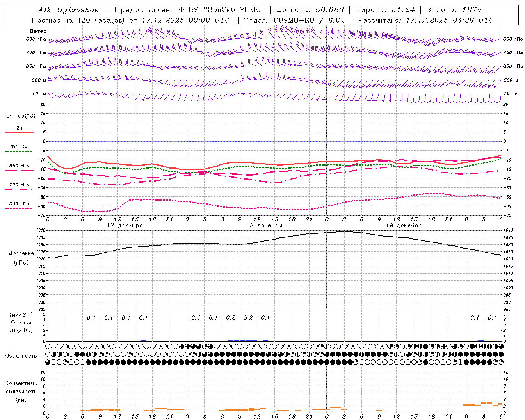This screenshot has width=525, height=420.
Task: Click the station title Alk_Uglovskoe
Action: [x=68, y=10]
